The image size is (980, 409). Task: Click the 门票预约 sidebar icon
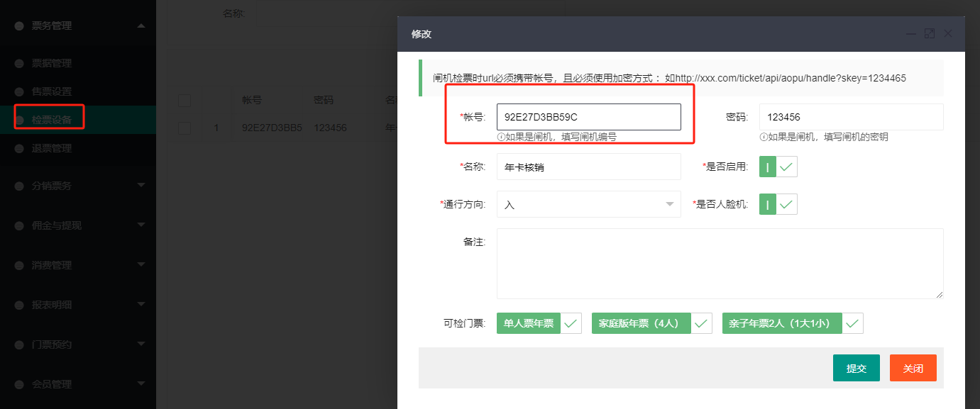click(18, 344)
